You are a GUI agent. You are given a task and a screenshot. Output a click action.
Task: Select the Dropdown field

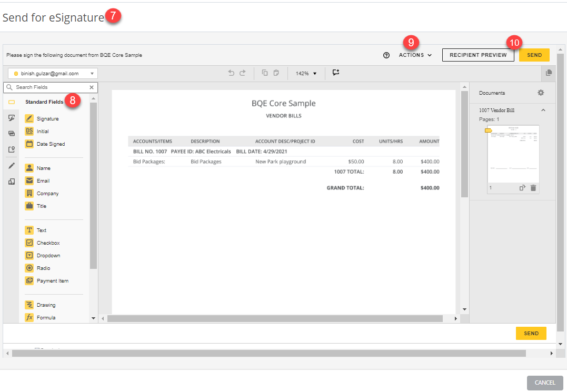[x=43, y=256]
